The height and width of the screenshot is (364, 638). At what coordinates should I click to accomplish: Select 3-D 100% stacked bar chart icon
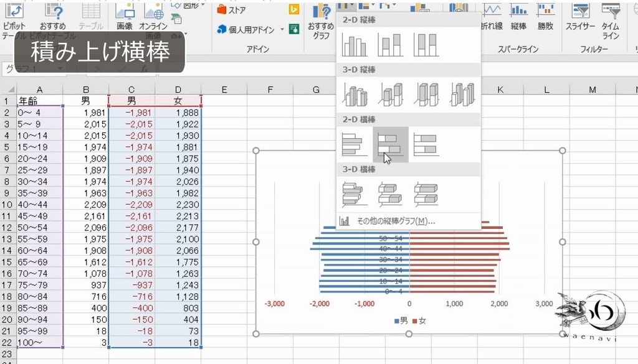426,194
